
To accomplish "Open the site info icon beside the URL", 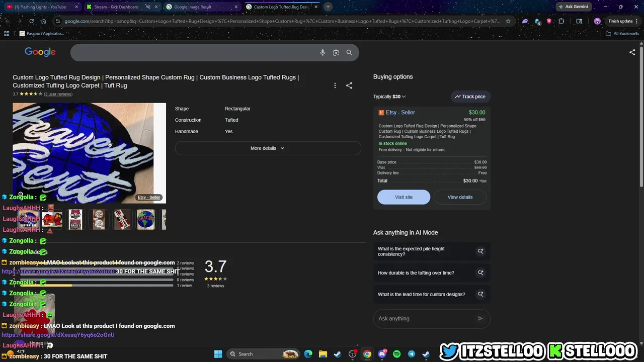I will [58, 21].
